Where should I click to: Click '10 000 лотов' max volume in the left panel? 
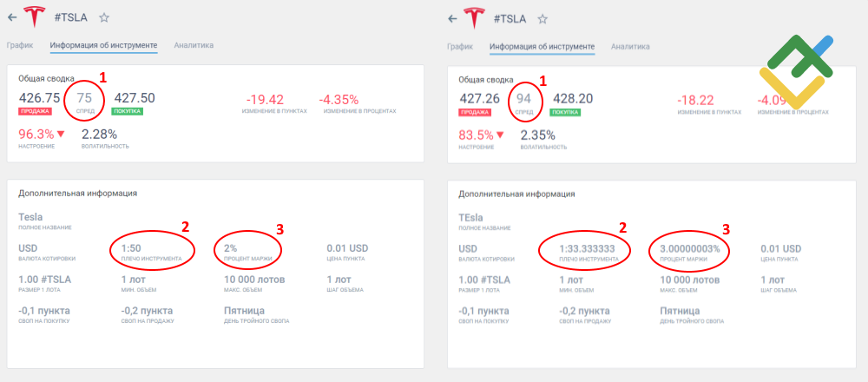[x=256, y=280]
